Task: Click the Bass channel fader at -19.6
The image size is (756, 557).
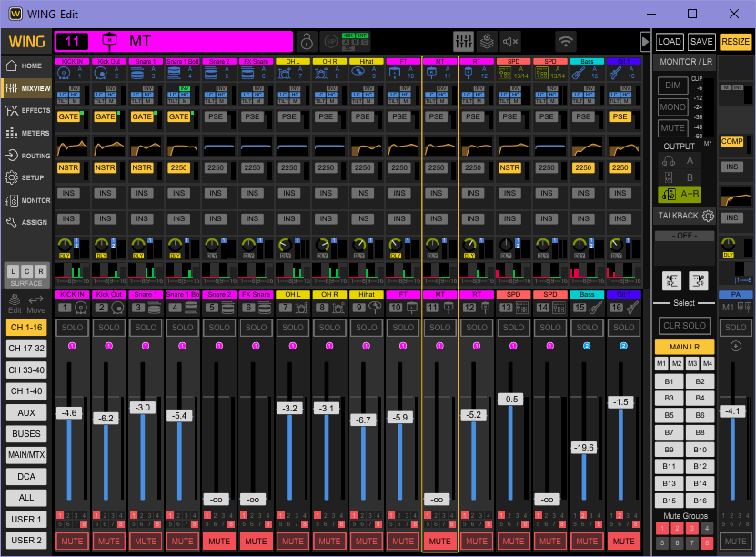Action: point(586,447)
